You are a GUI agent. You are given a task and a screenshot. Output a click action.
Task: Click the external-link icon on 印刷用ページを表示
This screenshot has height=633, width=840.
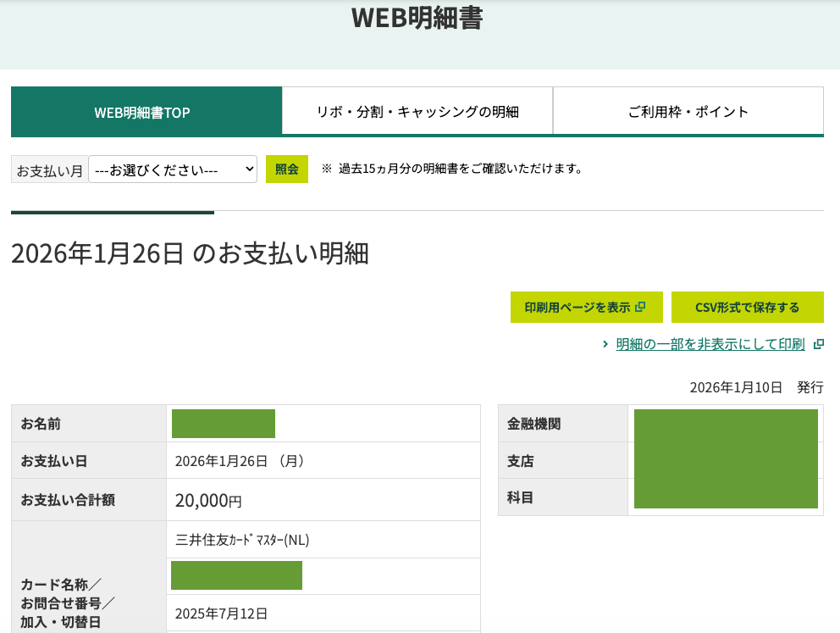[x=640, y=308]
